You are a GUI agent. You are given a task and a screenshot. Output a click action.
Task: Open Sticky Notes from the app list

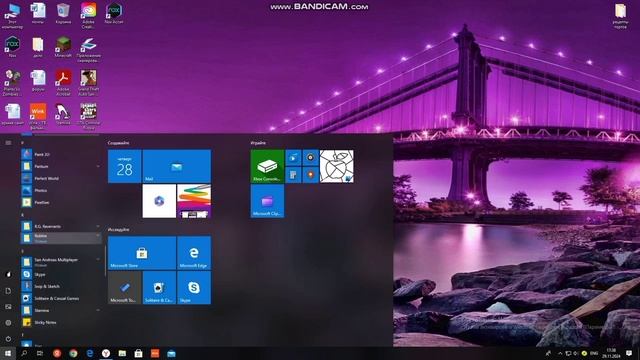[60, 322]
